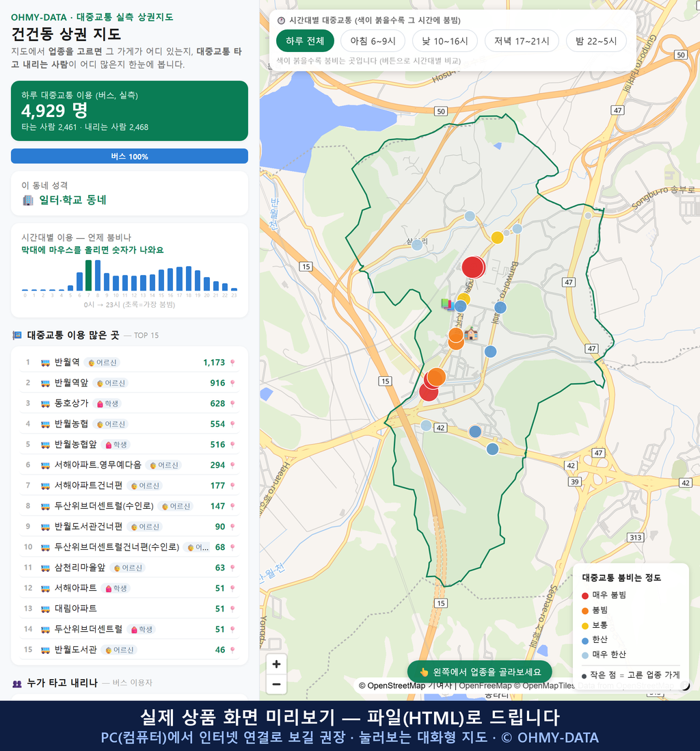Click the school building marker on the map

coord(471,333)
